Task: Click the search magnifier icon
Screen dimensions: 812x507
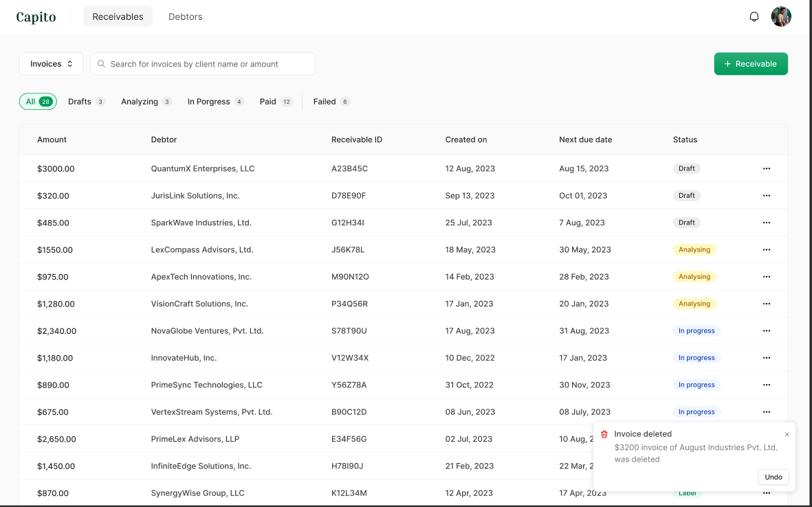Action: point(102,64)
